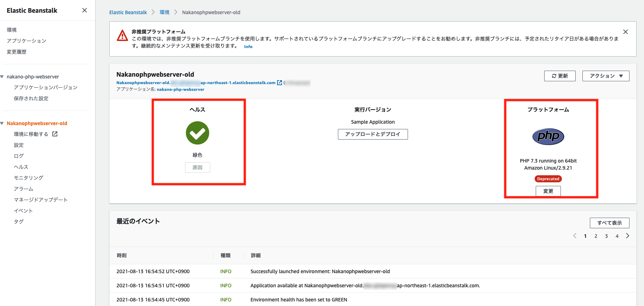
Task: Select アプリケーション in sidebar
Action: click(x=27, y=41)
